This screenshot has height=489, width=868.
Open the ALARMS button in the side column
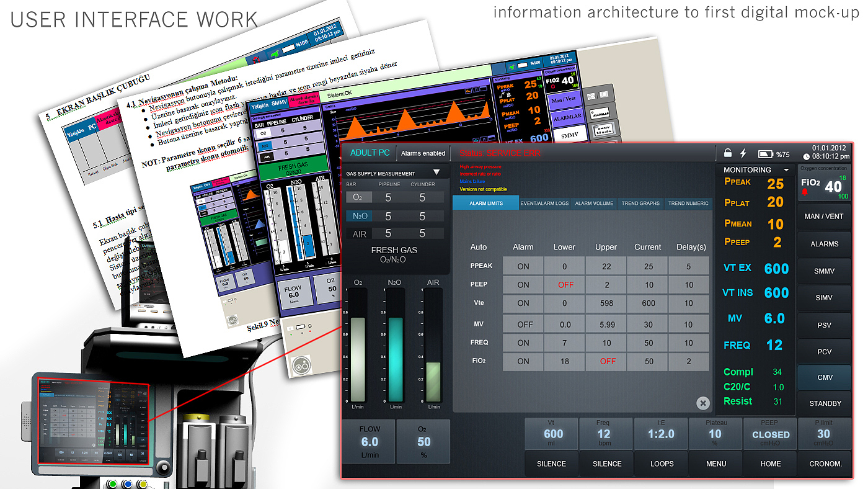tap(824, 244)
